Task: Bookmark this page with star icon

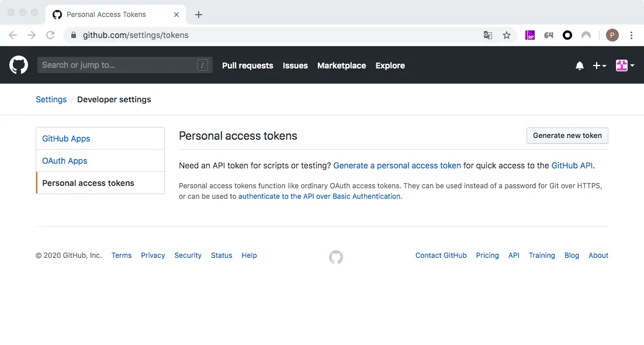Action: [x=507, y=35]
